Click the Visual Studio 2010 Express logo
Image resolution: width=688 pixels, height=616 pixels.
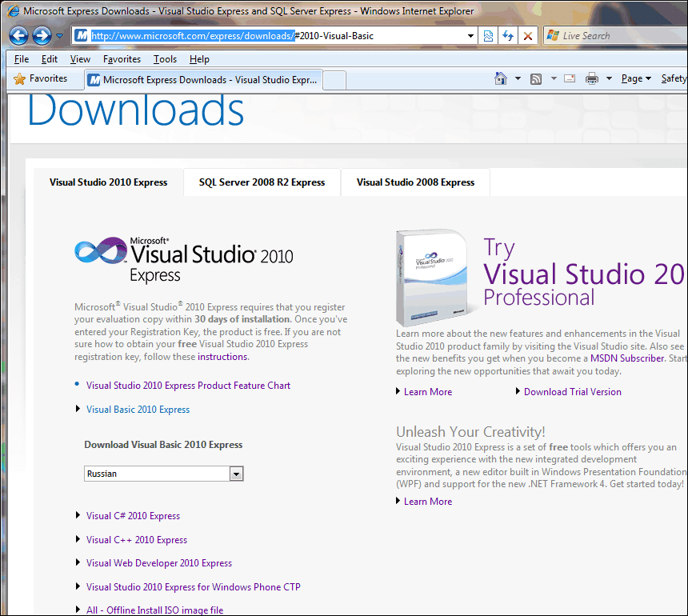[x=184, y=260]
